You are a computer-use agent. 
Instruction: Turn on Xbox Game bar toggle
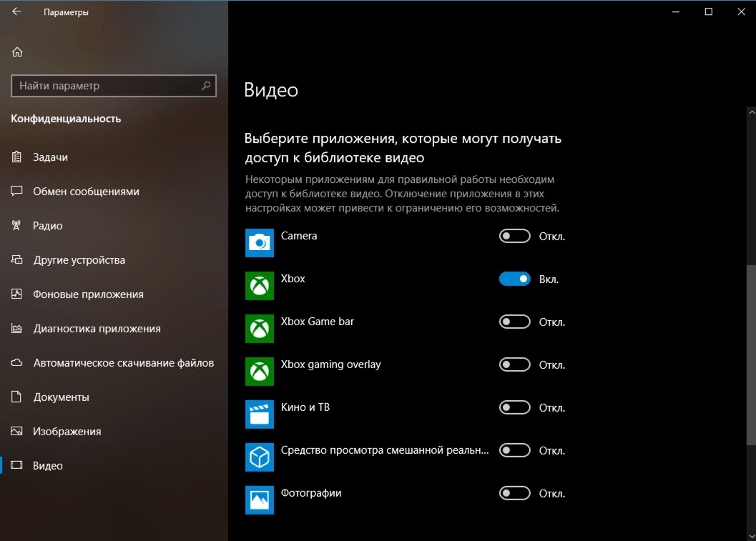coord(514,322)
